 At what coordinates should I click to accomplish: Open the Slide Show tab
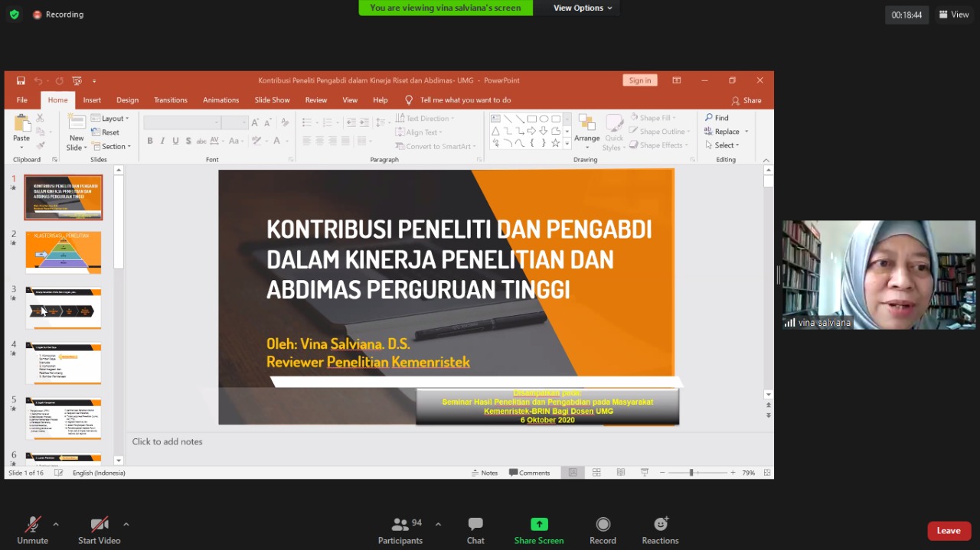272,100
